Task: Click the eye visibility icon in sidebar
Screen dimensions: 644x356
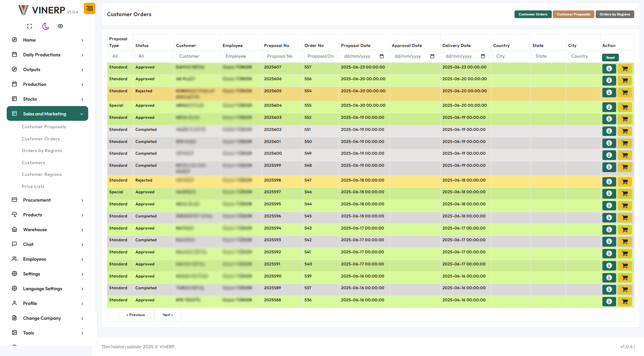Action: click(x=60, y=26)
